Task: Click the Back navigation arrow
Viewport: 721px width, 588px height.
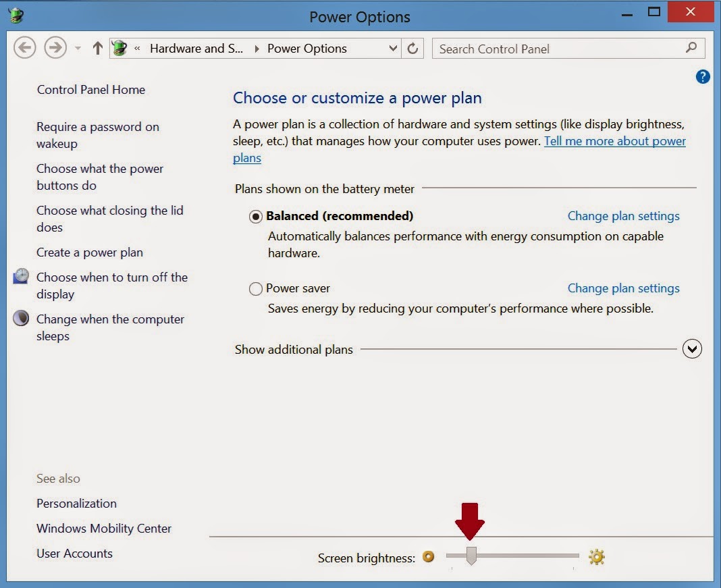Action: [x=24, y=48]
